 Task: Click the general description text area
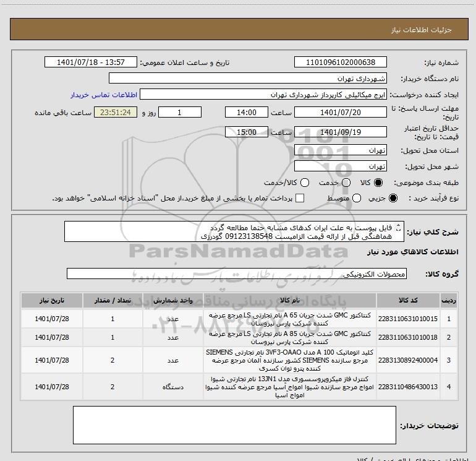pos(234,231)
